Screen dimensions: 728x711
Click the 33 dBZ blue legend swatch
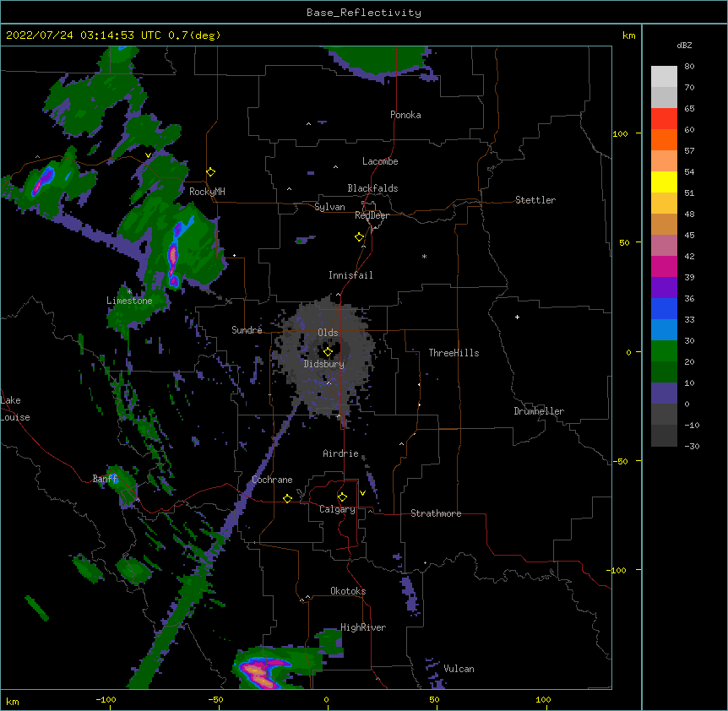tap(664, 329)
